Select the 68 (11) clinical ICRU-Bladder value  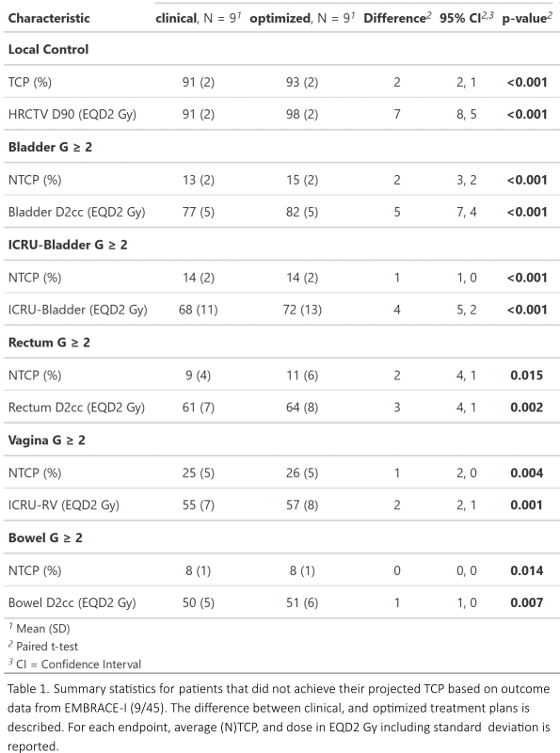[199, 310]
